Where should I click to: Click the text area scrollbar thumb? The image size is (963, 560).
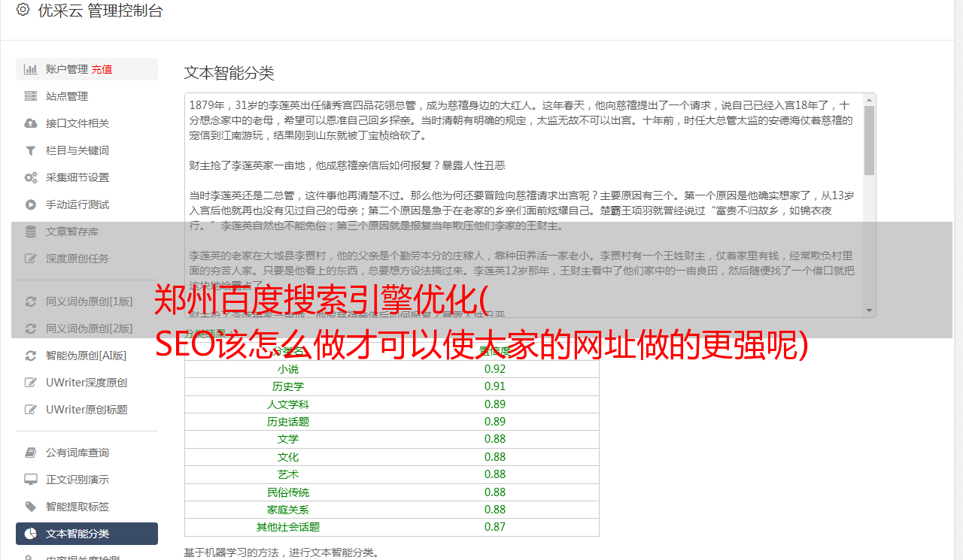click(869, 141)
